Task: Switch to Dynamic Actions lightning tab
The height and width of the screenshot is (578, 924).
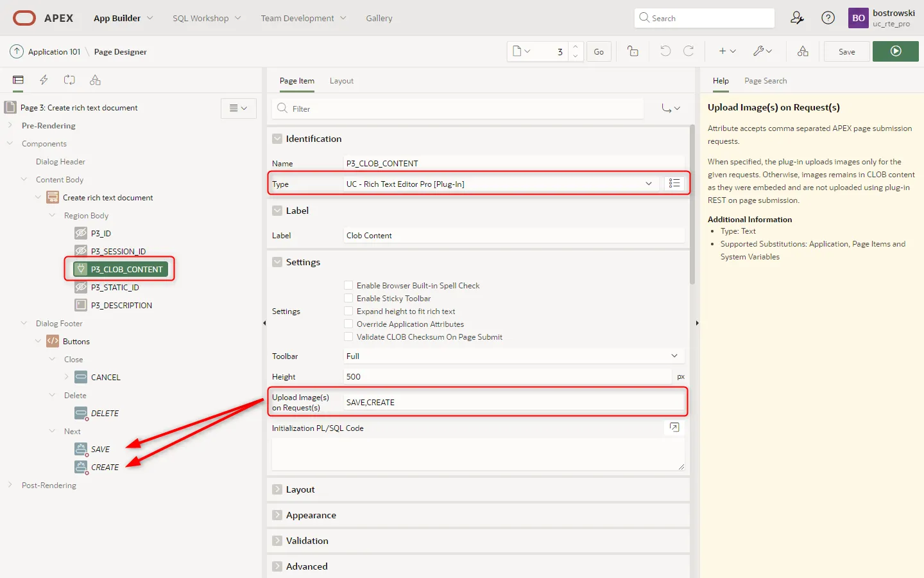Action: 44,80
